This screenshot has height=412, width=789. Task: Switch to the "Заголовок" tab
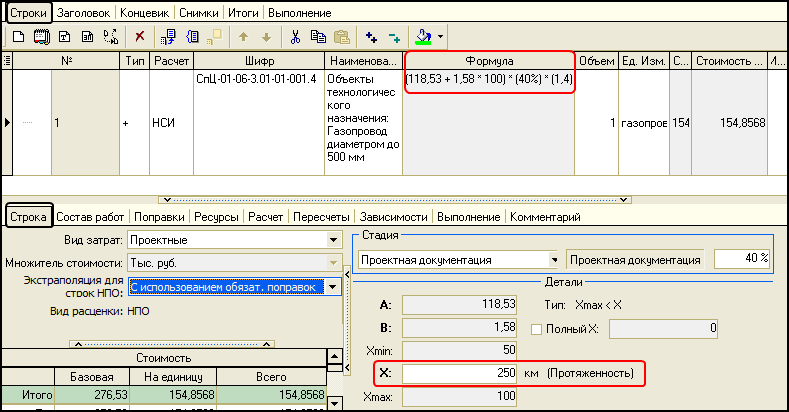click(x=82, y=13)
